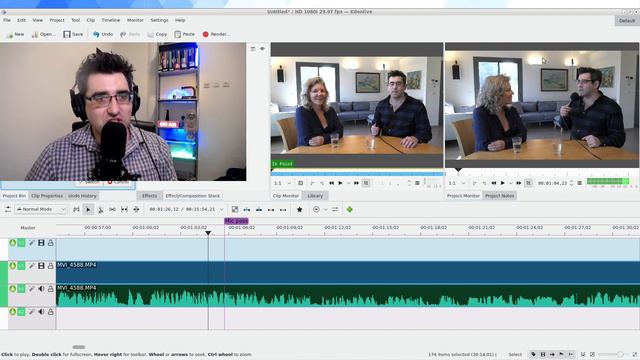
Task: Lock the MVI_4588.MP4 video track
Action: (51, 266)
